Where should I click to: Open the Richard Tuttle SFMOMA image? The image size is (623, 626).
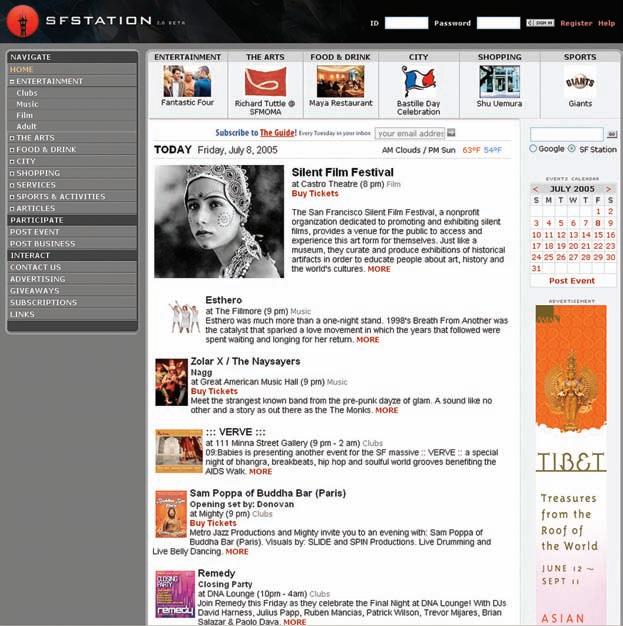(265, 81)
